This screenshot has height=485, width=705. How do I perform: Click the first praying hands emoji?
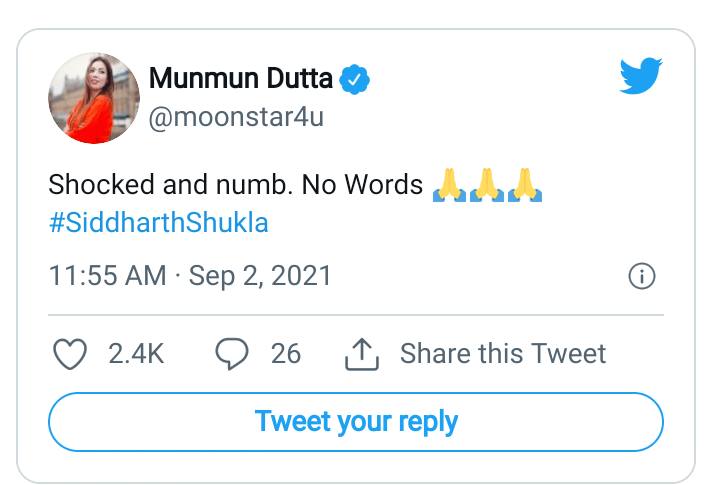449,185
